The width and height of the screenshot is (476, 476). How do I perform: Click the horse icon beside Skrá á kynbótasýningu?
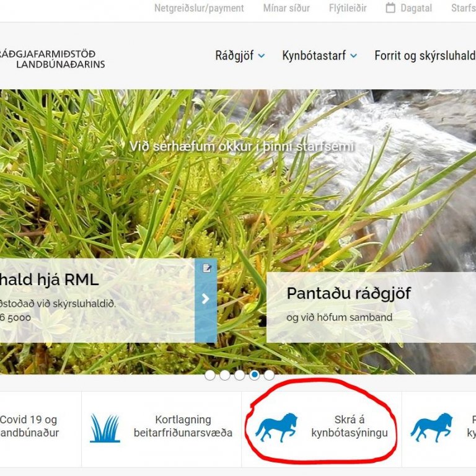tap(276, 428)
